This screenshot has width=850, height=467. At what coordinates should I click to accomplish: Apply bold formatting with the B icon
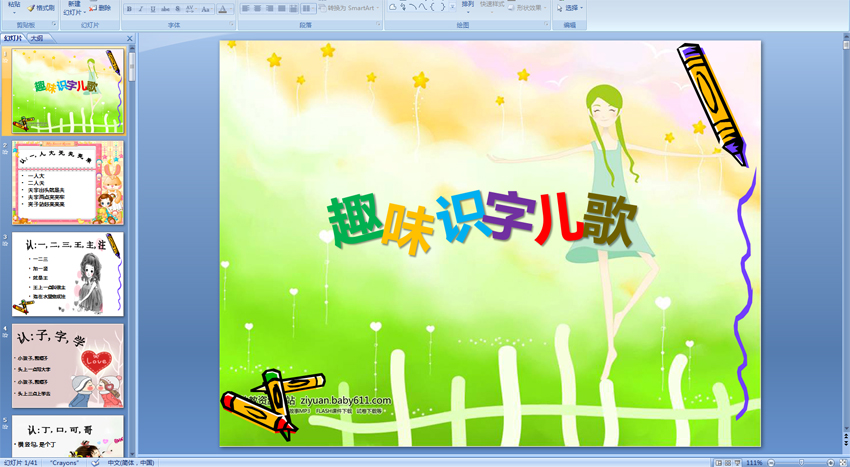pos(129,9)
